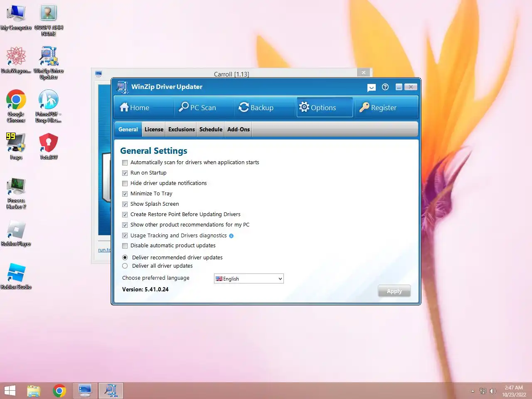This screenshot has height=399, width=532.
Task: Open GOOFY AHH NAME desktop icon
Action: [x=49, y=20]
